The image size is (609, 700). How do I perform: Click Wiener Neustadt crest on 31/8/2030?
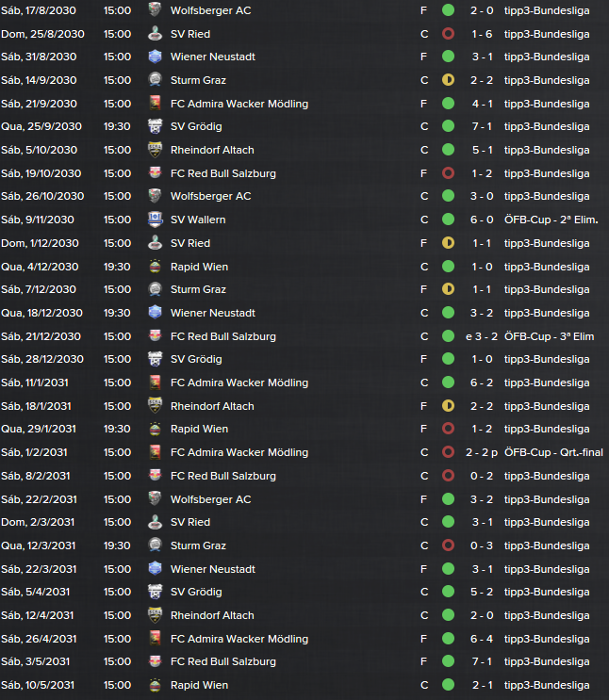coord(155,57)
